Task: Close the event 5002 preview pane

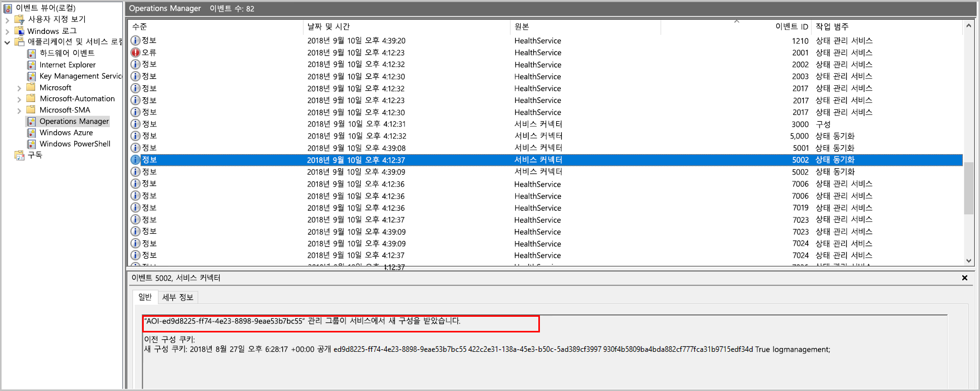Action: [x=965, y=278]
